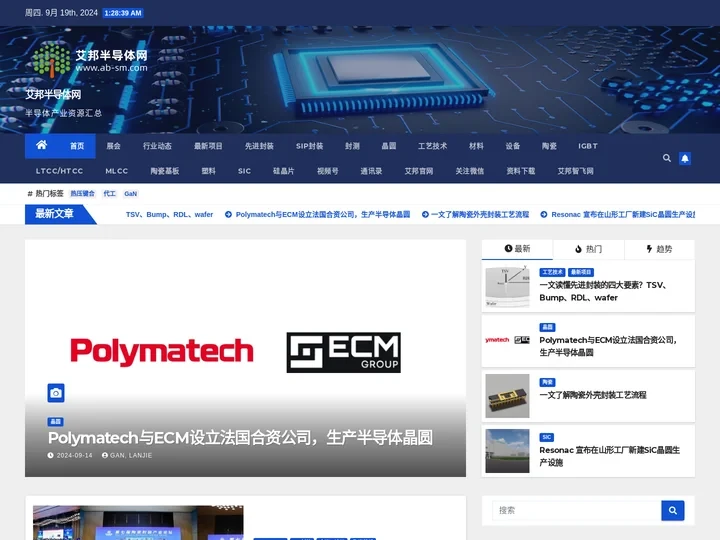Image resolution: width=720 pixels, height=540 pixels.
Task: Open sidebar article Resonac 宣布在山形工厂新建SiC
Action: 610,456
